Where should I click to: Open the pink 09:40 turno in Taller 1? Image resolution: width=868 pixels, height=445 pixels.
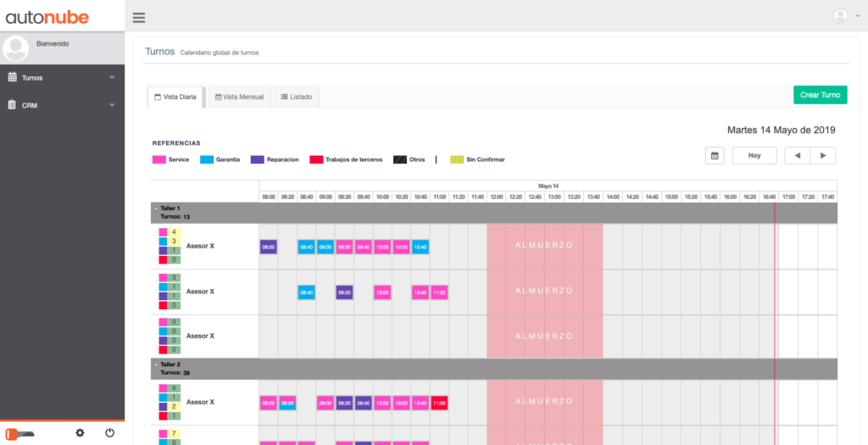click(x=363, y=247)
